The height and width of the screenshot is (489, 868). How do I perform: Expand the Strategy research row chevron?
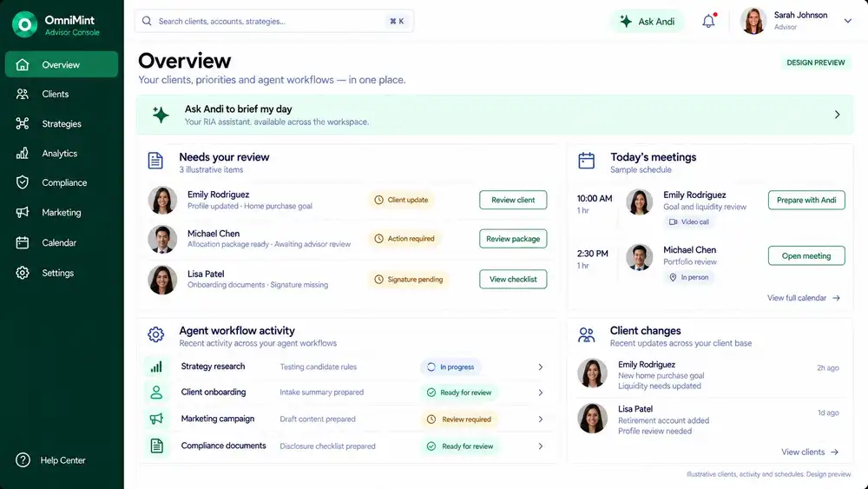click(540, 367)
